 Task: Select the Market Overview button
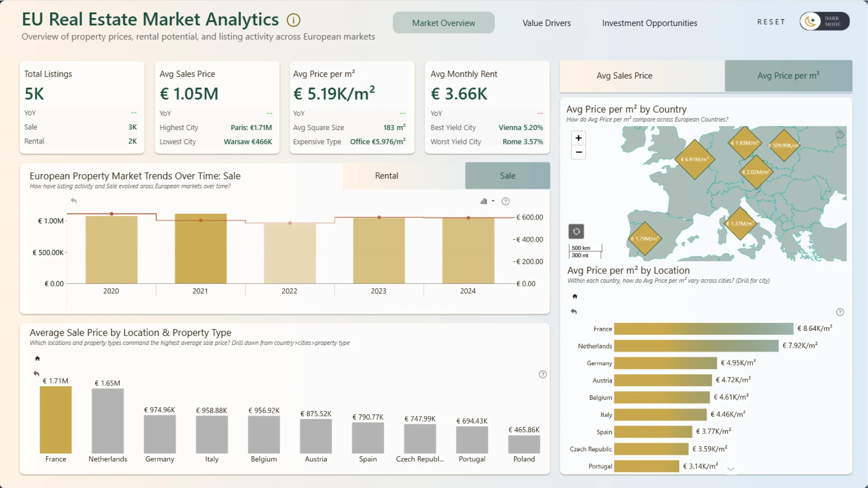pos(443,23)
